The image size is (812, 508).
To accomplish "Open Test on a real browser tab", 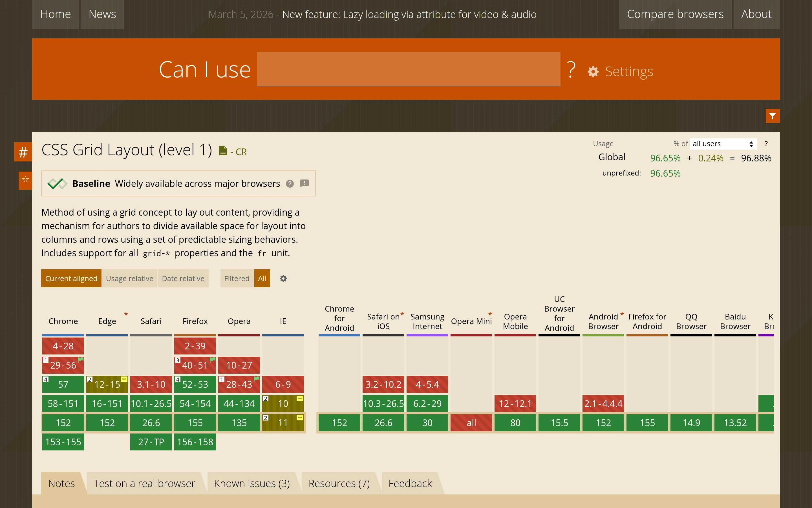I will (x=144, y=483).
